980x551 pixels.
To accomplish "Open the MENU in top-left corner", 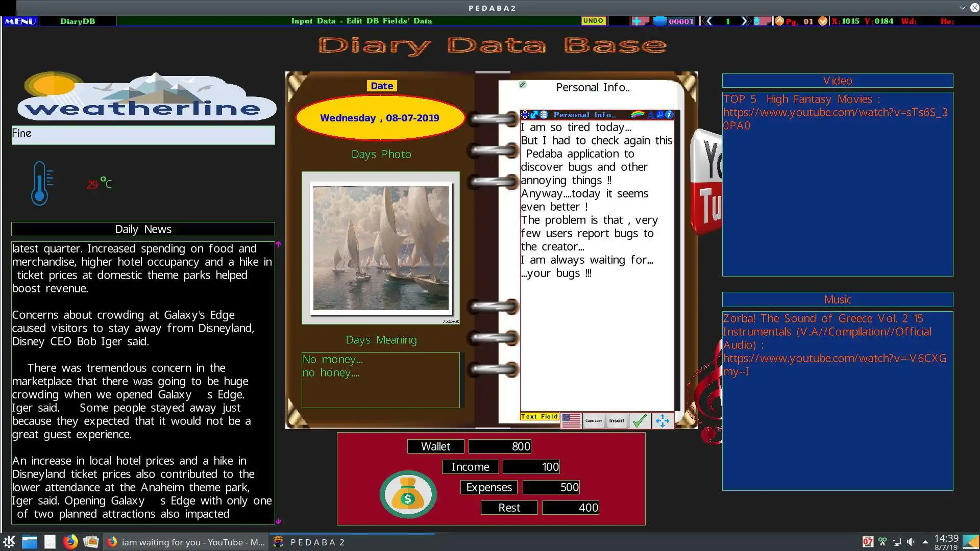I will click(20, 21).
